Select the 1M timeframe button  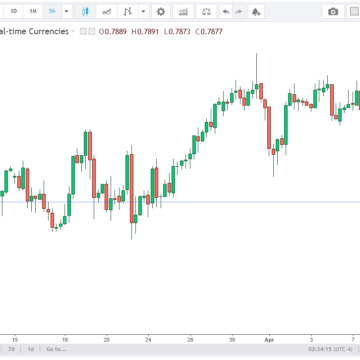click(x=33, y=11)
